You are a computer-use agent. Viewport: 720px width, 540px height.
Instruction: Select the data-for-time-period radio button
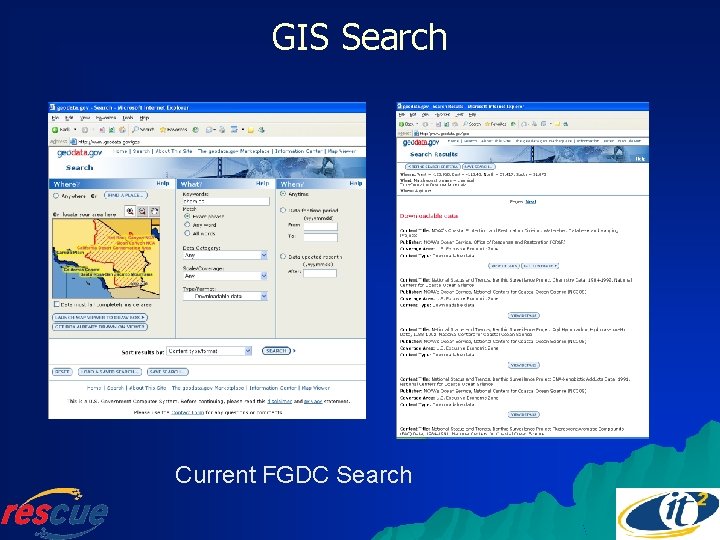point(283,210)
